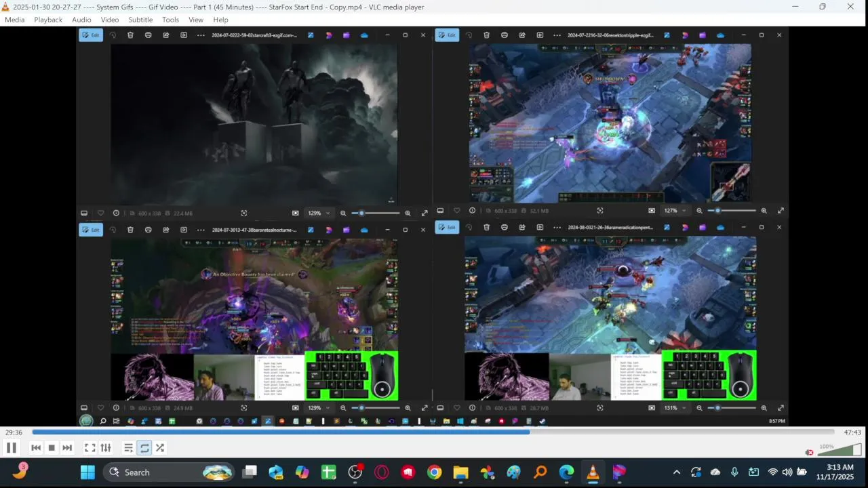Open the Paint palette taskbar icon
The height and width of the screenshot is (488, 868).
click(513, 472)
